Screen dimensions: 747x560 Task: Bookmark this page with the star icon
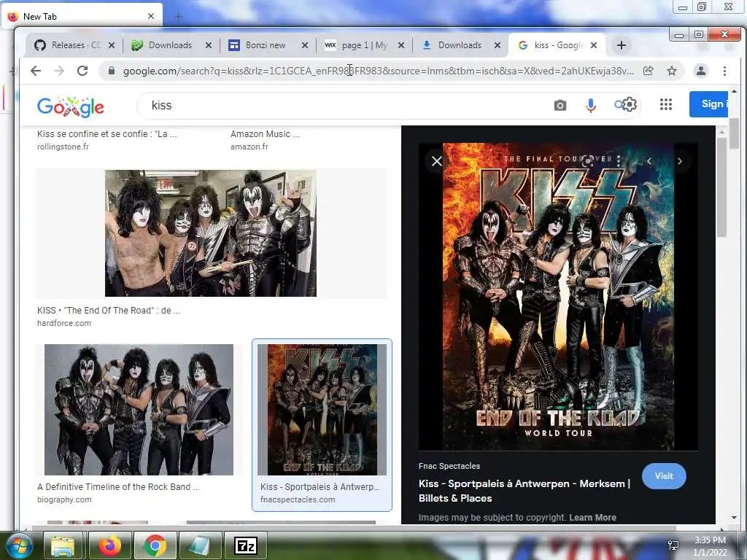click(x=672, y=71)
